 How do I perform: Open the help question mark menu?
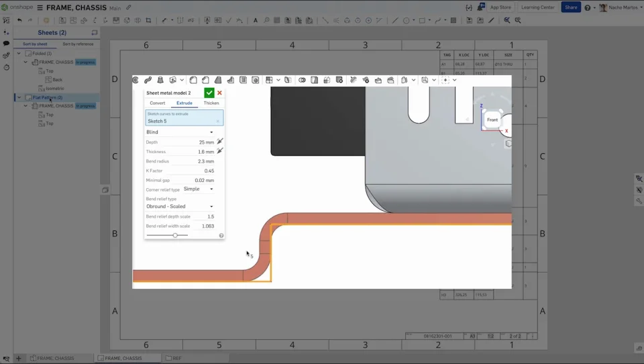tap(588, 7)
